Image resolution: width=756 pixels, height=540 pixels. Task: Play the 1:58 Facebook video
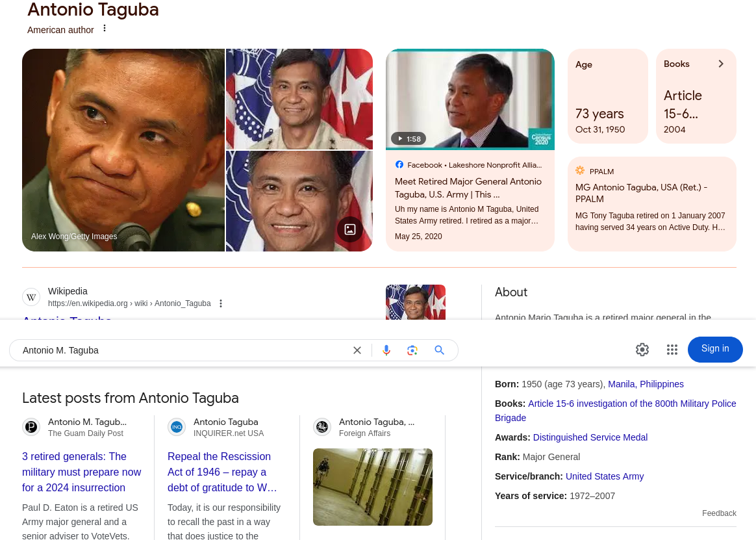[x=409, y=139]
